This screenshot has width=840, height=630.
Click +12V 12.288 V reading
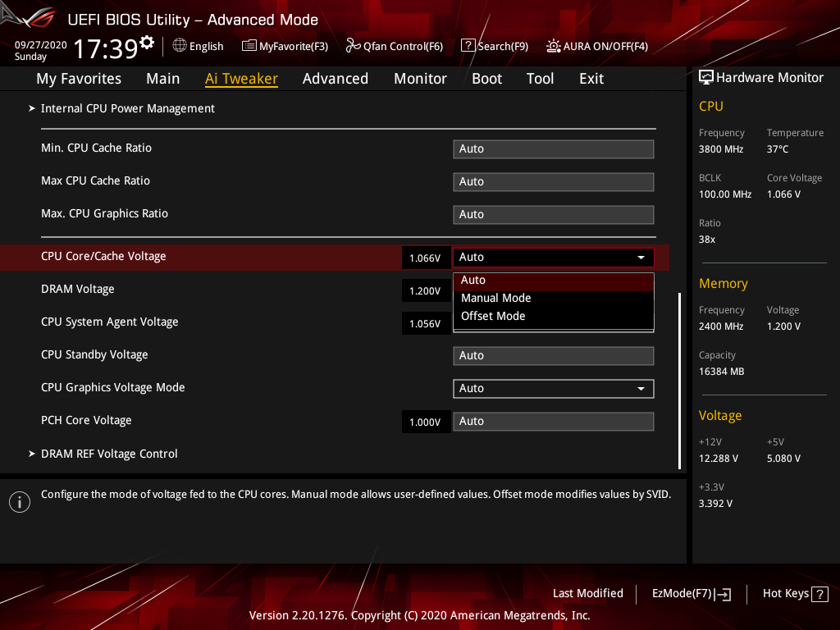pyautogui.click(x=718, y=459)
